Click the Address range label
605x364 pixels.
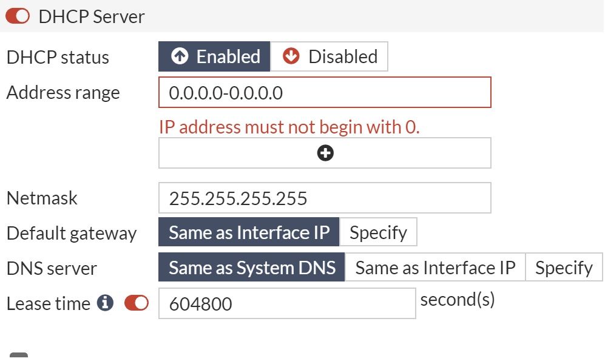[63, 93]
